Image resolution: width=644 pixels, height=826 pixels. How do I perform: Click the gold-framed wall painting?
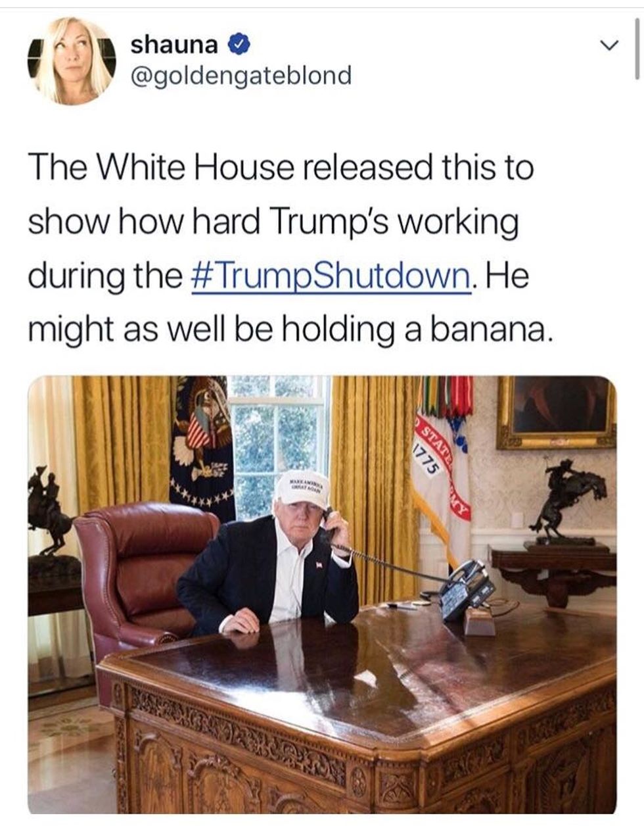click(x=556, y=413)
